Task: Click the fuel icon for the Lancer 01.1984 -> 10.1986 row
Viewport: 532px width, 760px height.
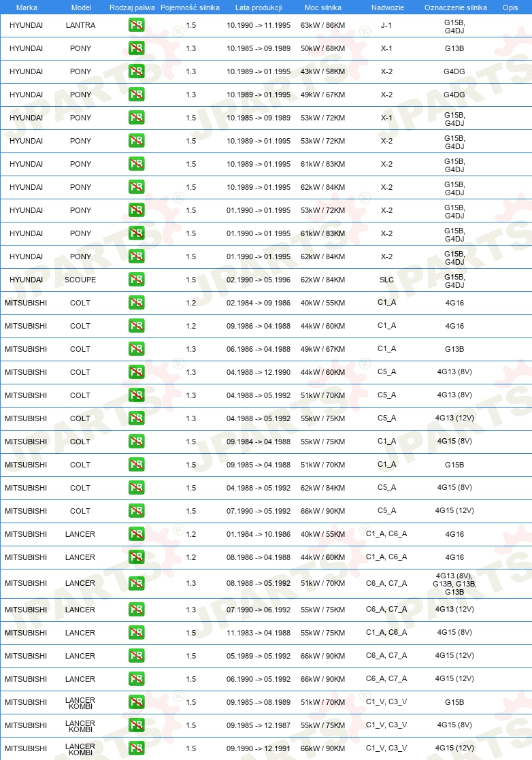Action: (x=137, y=534)
